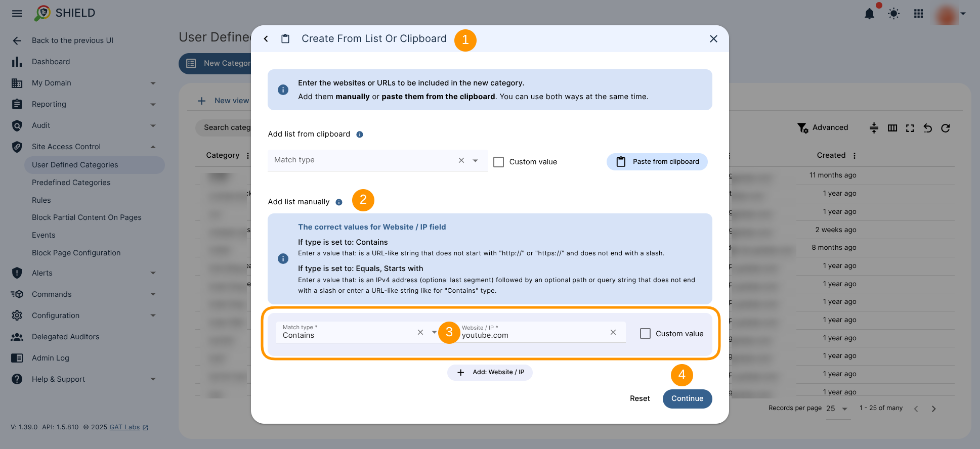Click the Delegated Auditors people icon
The height and width of the screenshot is (449, 980).
tap(17, 337)
